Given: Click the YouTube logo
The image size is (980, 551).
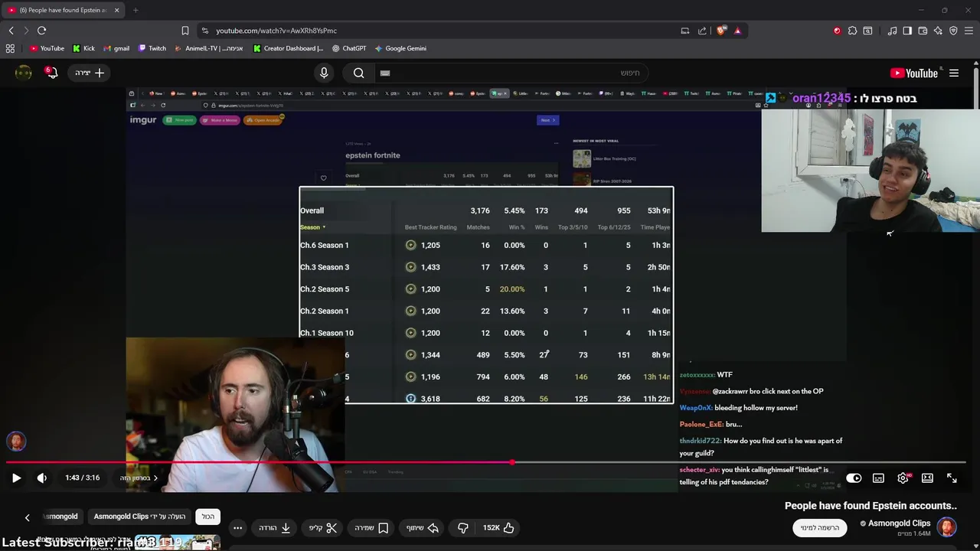Looking at the screenshot, I should [x=914, y=73].
